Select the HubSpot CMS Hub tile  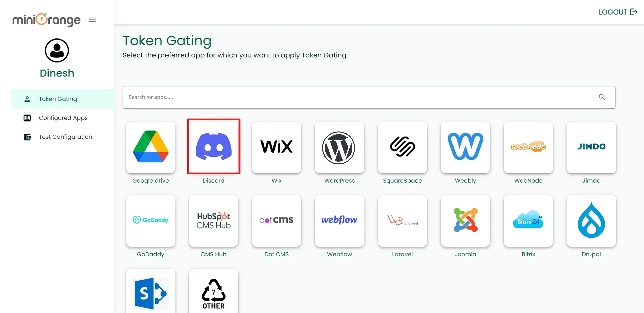click(214, 221)
